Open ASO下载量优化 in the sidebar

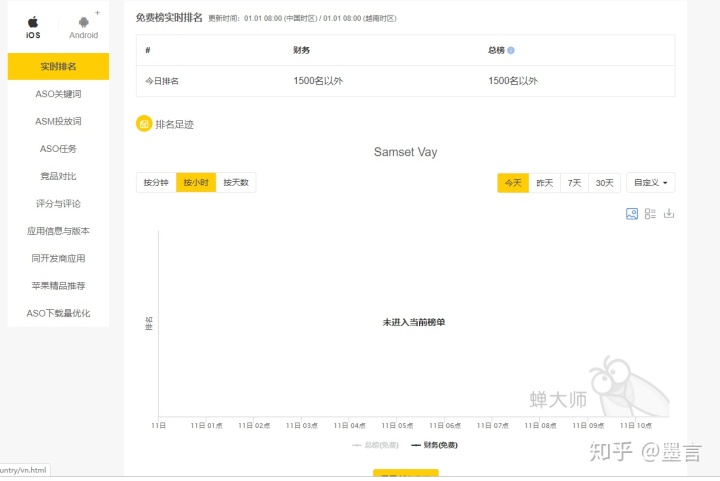click(58, 313)
